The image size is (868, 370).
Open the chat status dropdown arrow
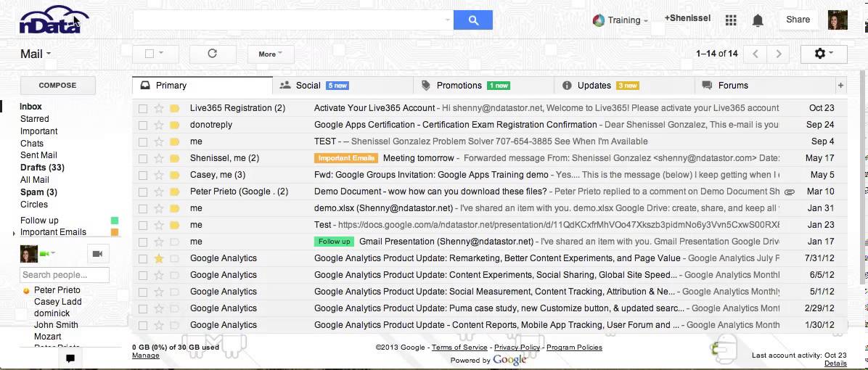click(53, 253)
